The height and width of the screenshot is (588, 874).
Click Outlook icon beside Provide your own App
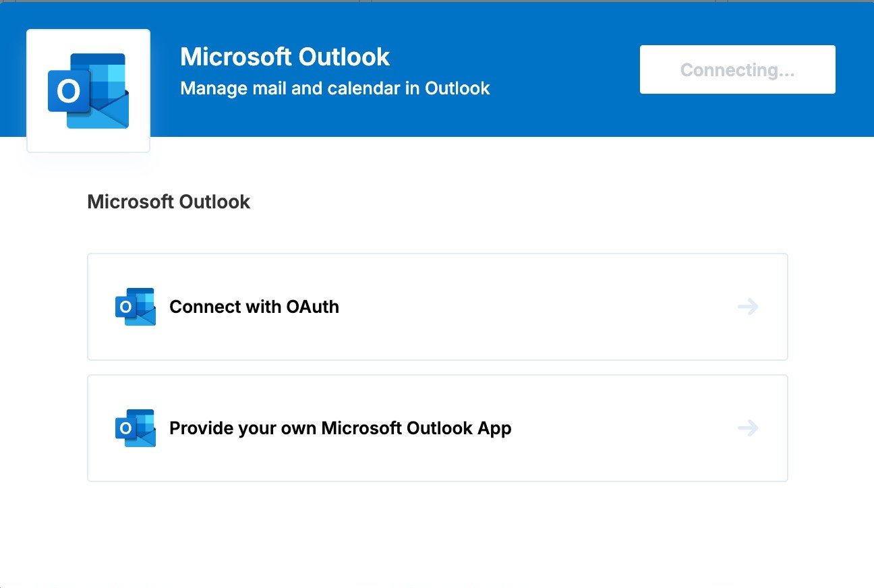[x=136, y=428]
